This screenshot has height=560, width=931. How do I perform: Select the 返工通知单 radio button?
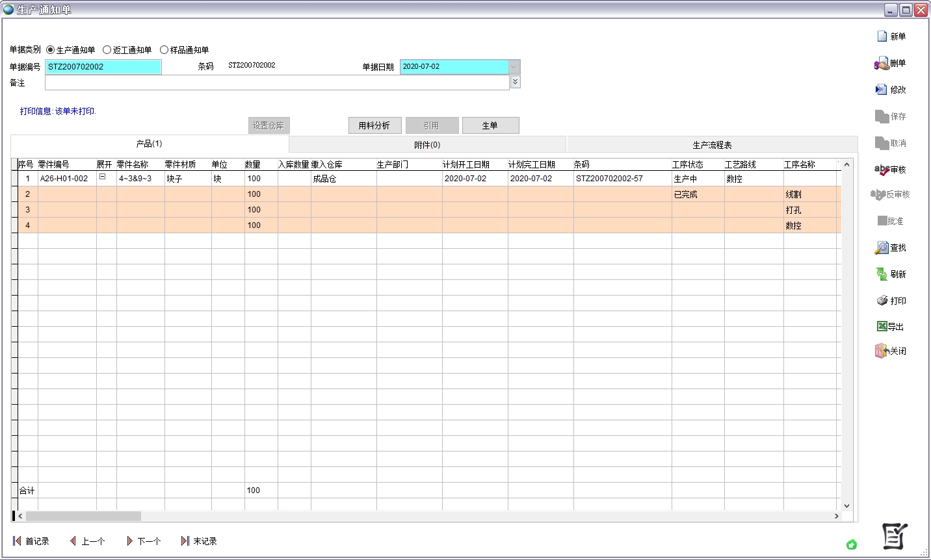coord(107,50)
